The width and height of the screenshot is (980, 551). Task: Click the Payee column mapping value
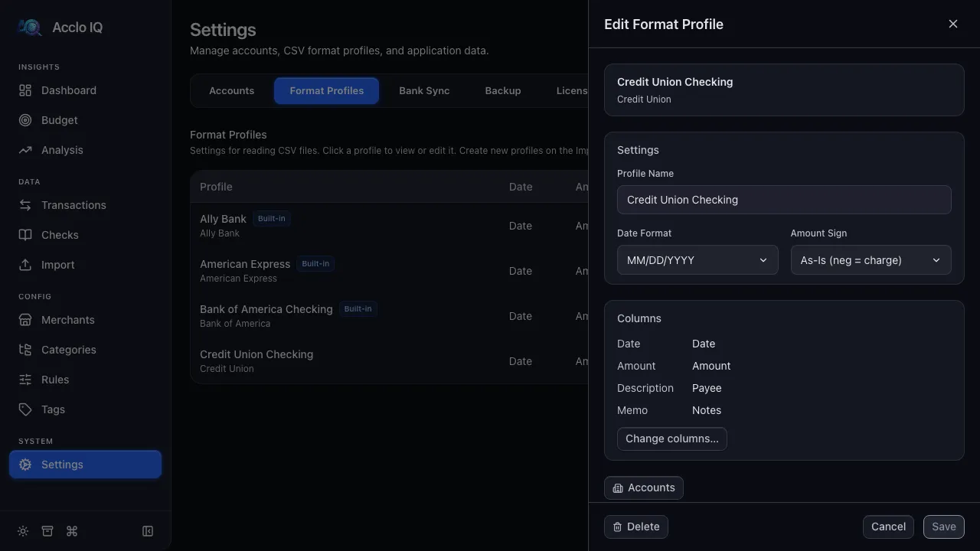(x=707, y=388)
